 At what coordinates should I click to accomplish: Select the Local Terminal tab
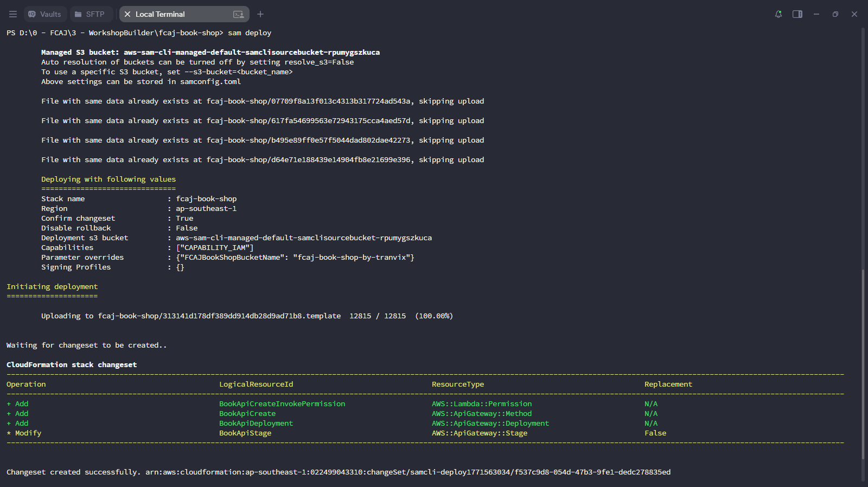pyautogui.click(x=184, y=14)
